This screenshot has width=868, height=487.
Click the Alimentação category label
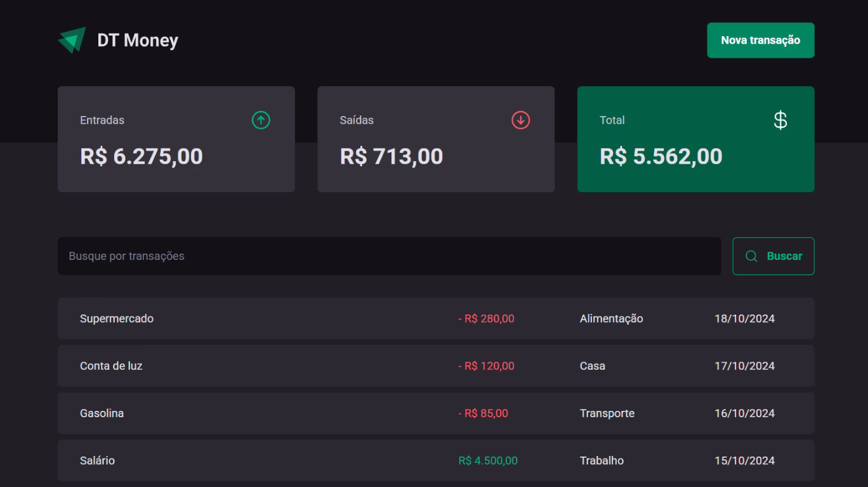(x=611, y=319)
